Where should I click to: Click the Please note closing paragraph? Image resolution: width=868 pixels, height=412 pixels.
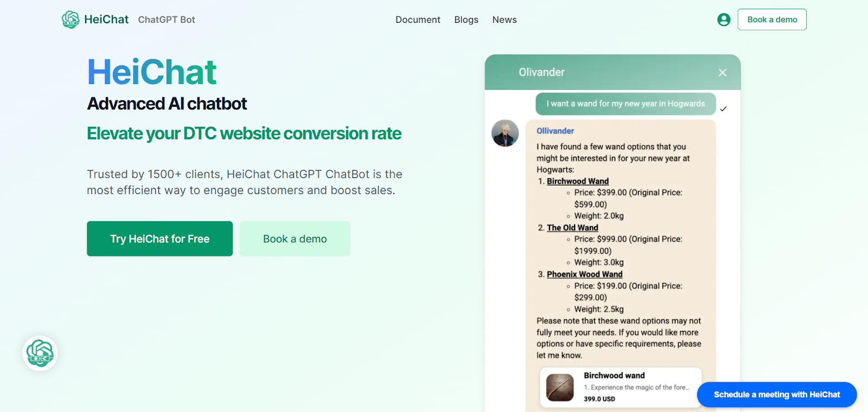coord(619,338)
